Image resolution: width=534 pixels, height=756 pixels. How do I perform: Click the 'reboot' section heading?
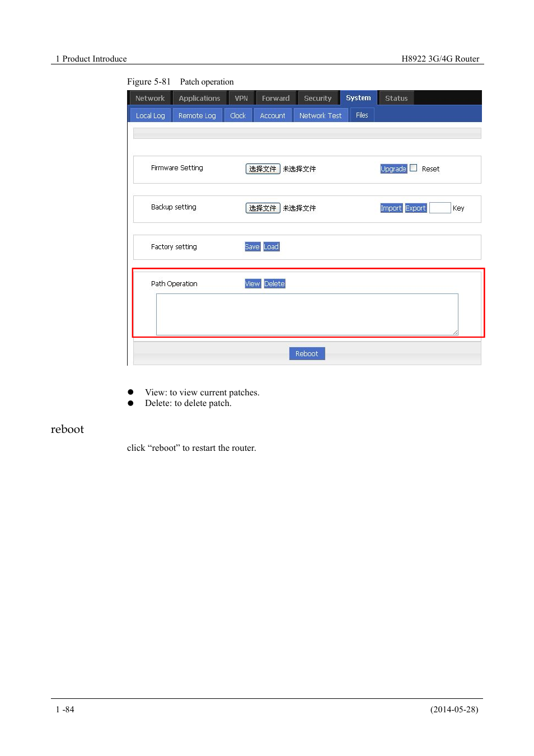(67, 430)
